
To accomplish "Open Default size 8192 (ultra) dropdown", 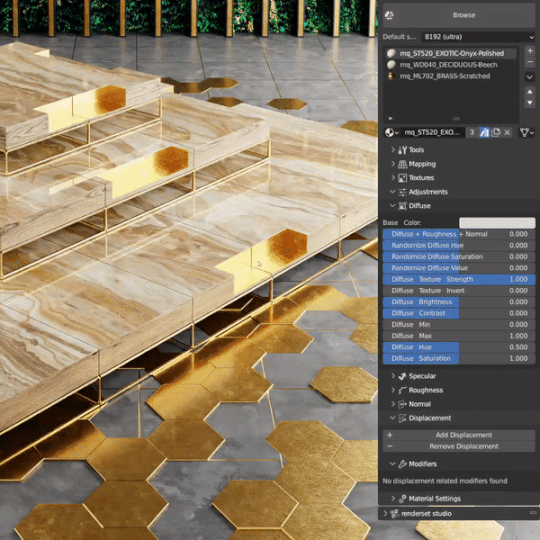I will point(478,37).
